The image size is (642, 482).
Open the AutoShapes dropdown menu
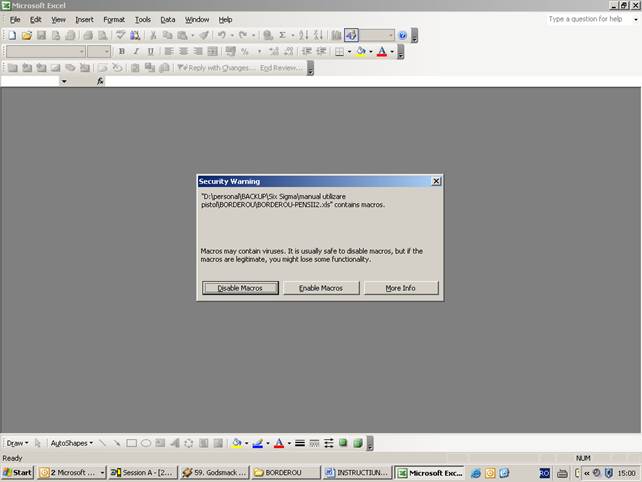(x=71, y=443)
